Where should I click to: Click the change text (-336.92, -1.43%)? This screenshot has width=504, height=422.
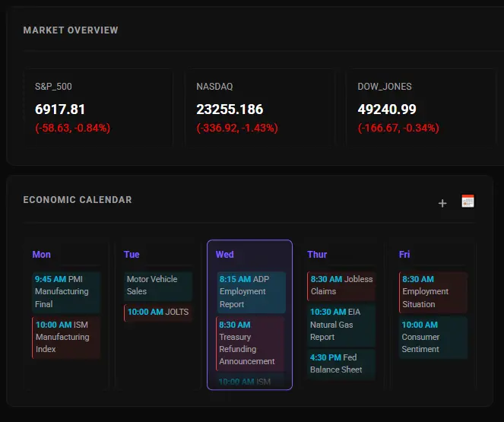click(237, 129)
